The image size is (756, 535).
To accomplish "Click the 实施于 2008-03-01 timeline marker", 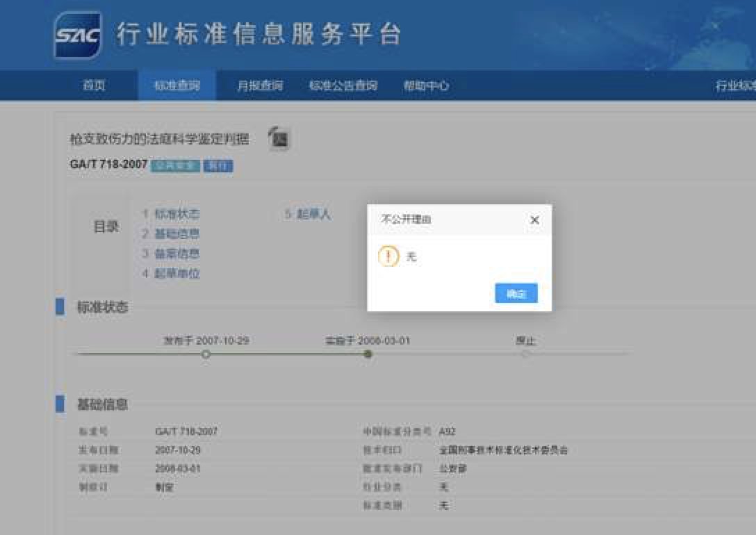I will point(368,354).
